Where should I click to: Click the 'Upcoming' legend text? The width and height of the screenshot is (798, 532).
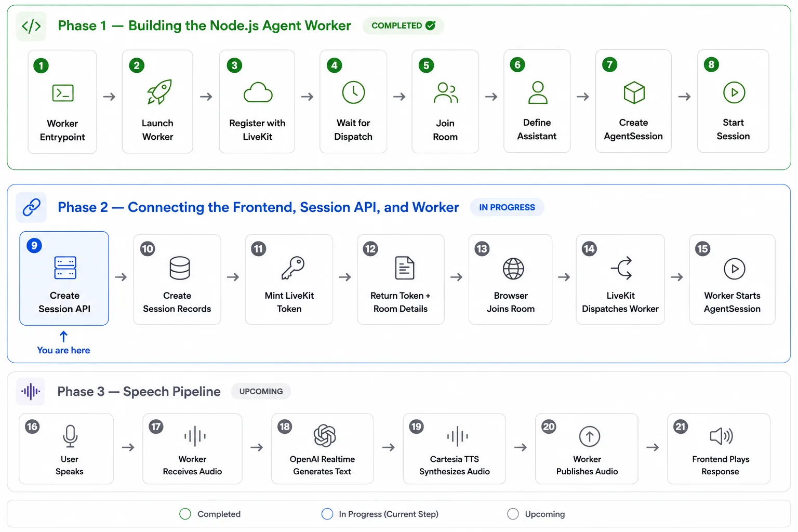click(545, 514)
